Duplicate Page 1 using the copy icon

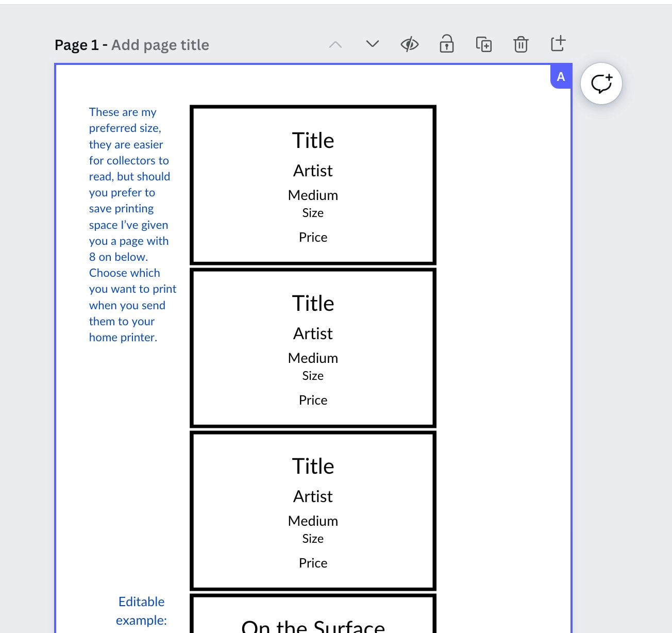point(483,44)
